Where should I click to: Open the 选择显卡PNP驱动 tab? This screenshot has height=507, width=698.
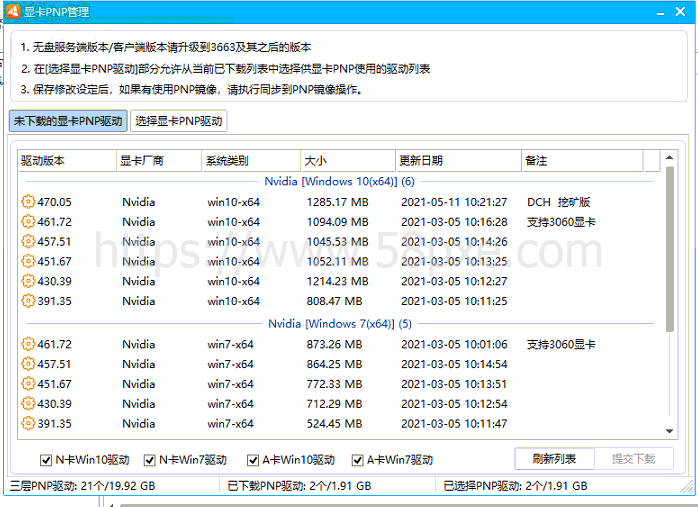click(x=179, y=121)
